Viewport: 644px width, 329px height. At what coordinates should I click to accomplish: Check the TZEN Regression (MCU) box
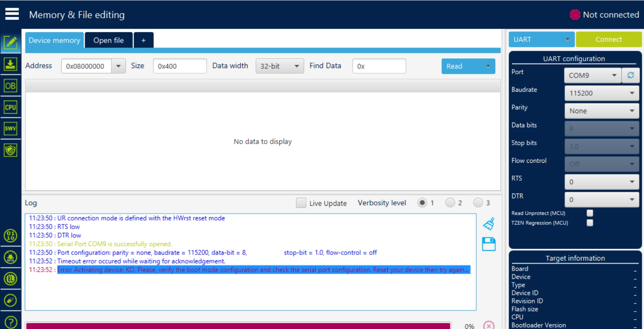[x=590, y=223]
